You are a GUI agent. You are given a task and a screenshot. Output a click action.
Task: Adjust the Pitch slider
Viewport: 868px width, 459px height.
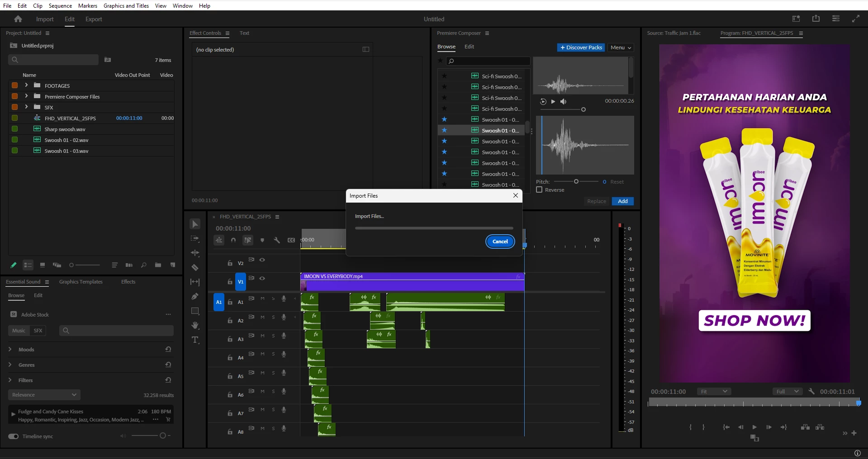[x=576, y=181]
